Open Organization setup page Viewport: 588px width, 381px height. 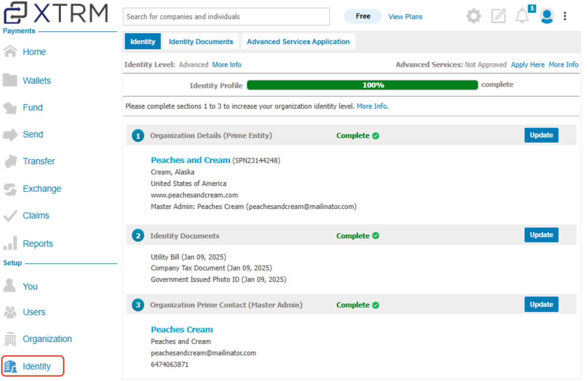pos(47,339)
